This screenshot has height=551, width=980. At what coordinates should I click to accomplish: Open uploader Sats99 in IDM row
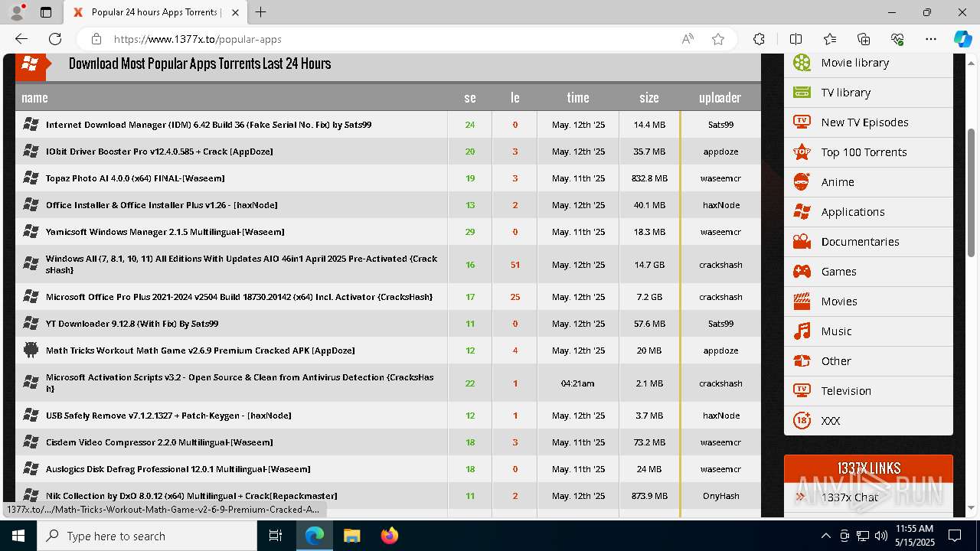(720, 125)
